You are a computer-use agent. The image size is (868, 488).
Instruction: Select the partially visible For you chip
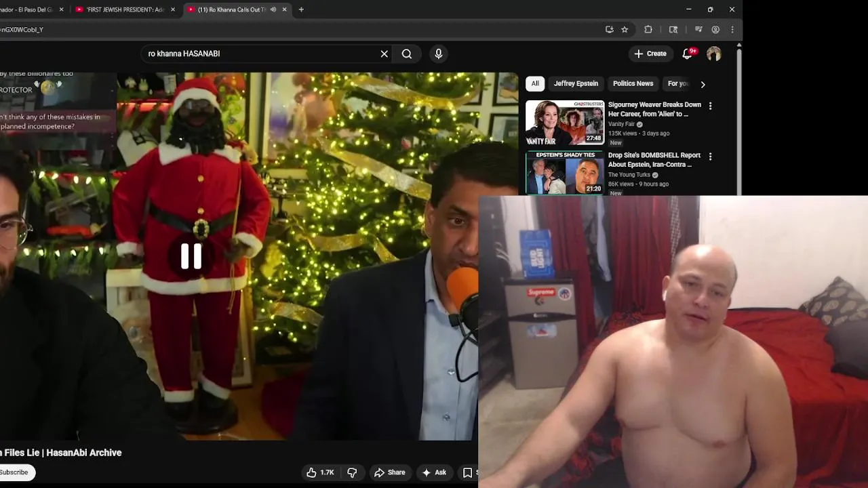(x=677, y=83)
